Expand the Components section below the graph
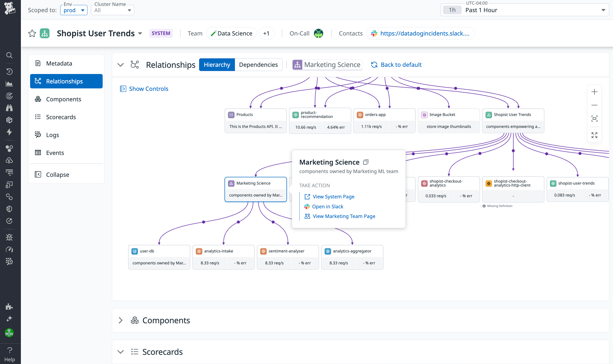The width and height of the screenshot is (613, 364). [x=121, y=320]
